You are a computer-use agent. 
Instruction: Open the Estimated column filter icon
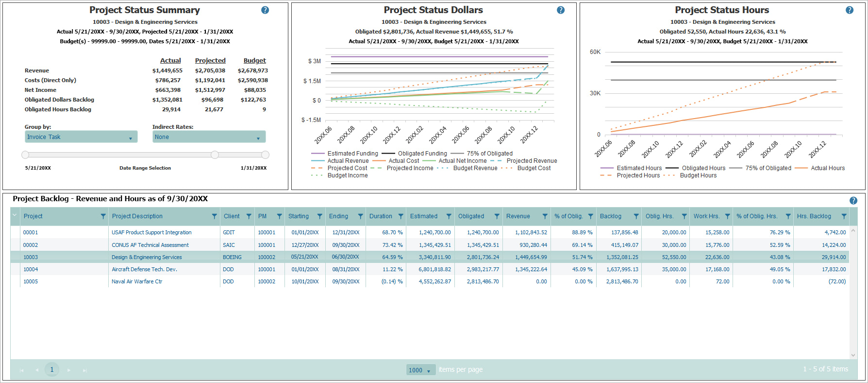point(449,216)
